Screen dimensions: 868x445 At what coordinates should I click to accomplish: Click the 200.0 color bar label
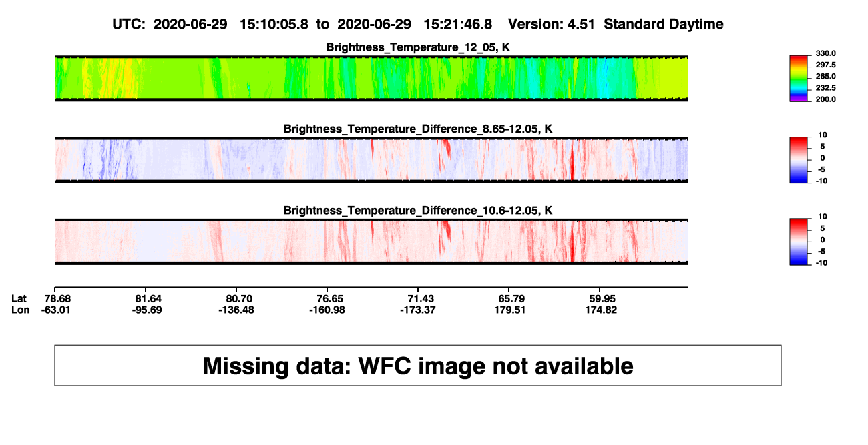click(826, 99)
